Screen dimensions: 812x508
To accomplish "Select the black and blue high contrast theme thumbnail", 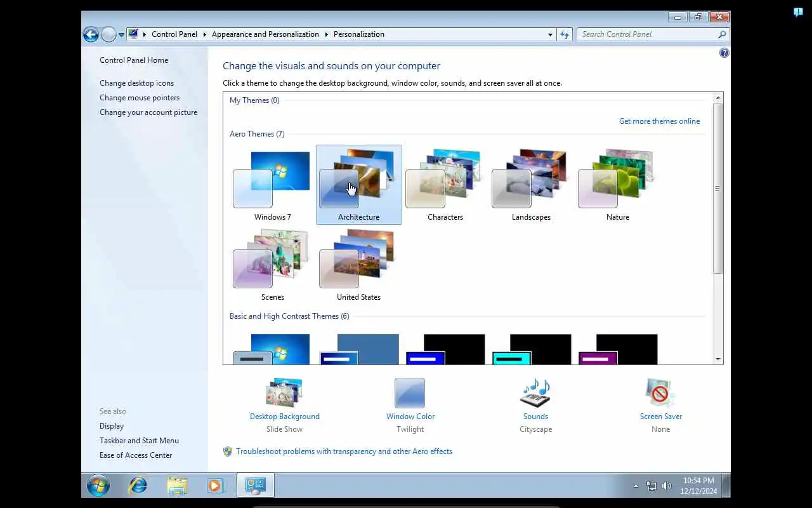I will [445, 349].
